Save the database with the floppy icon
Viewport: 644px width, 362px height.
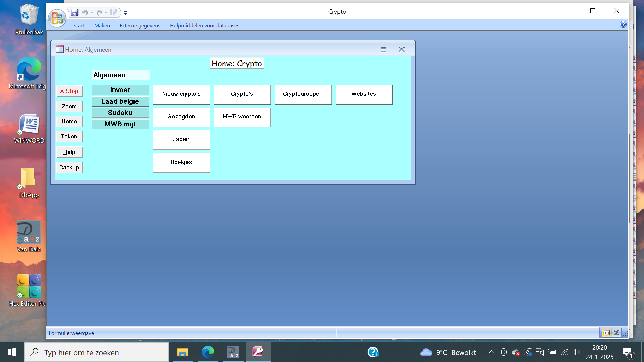tap(75, 13)
